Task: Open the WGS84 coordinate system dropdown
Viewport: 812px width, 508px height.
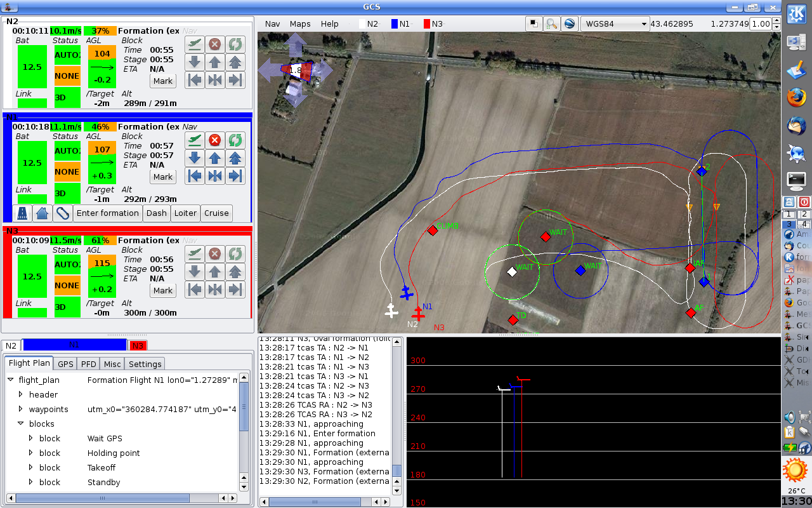Action: point(615,24)
